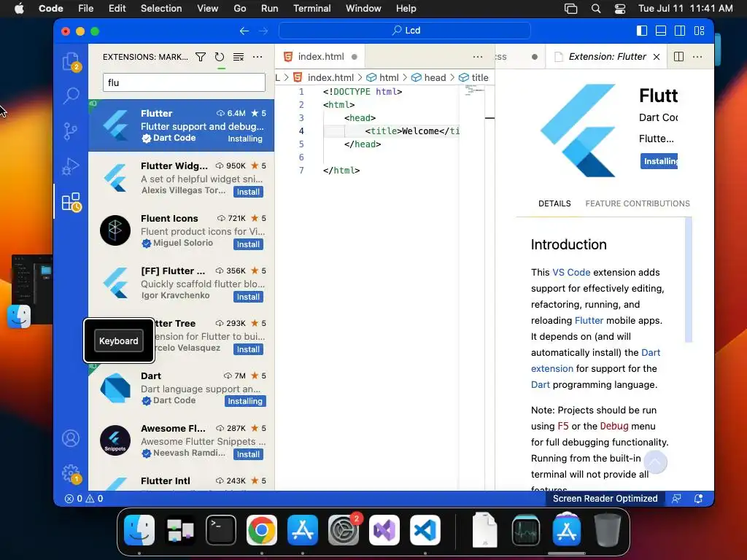
Task: Clear extensions search results
Action: click(239, 57)
